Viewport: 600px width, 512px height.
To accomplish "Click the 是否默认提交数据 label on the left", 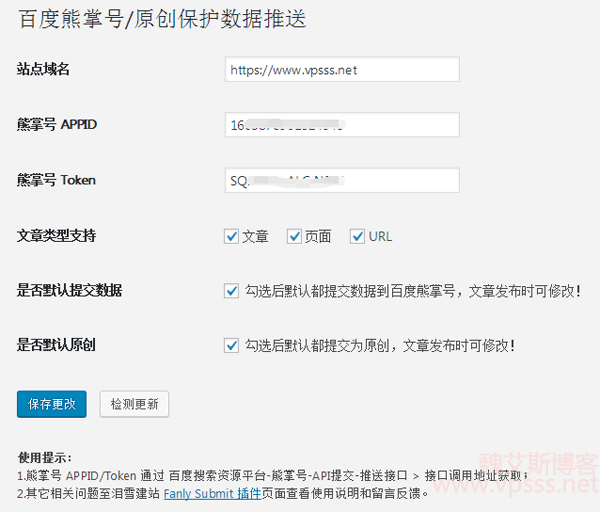I will (x=70, y=291).
